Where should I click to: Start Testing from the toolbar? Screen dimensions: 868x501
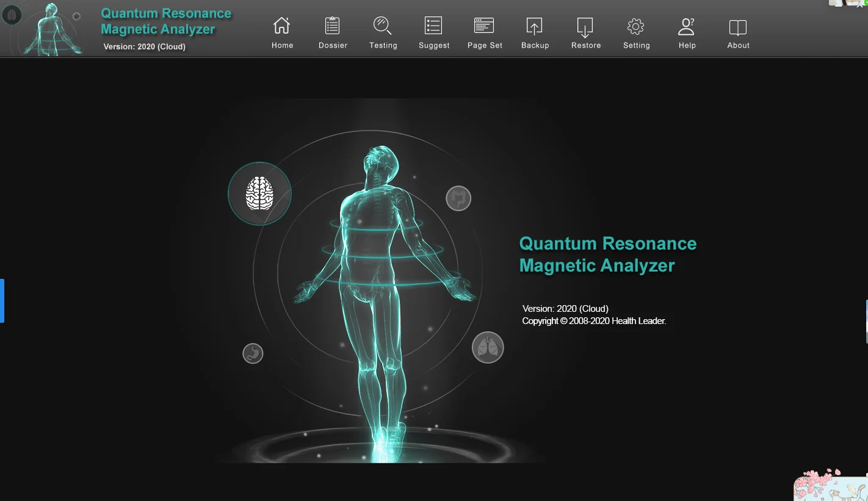383,33
